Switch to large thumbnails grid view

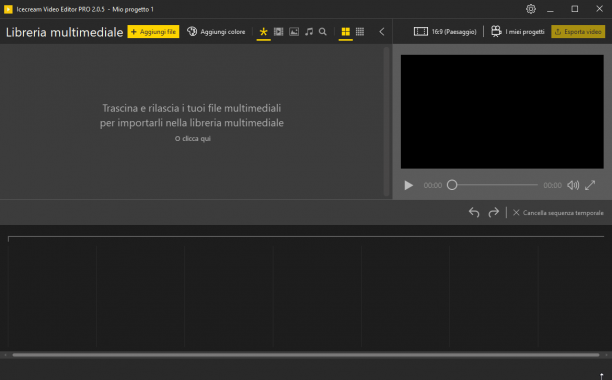(345, 32)
